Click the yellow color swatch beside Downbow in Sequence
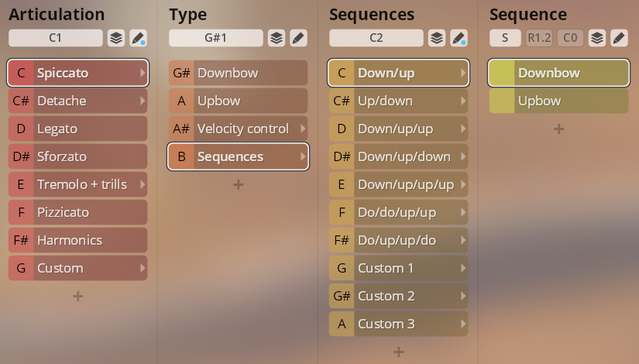Image resolution: width=639 pixels, height=364 pixels. pos(501,73)
